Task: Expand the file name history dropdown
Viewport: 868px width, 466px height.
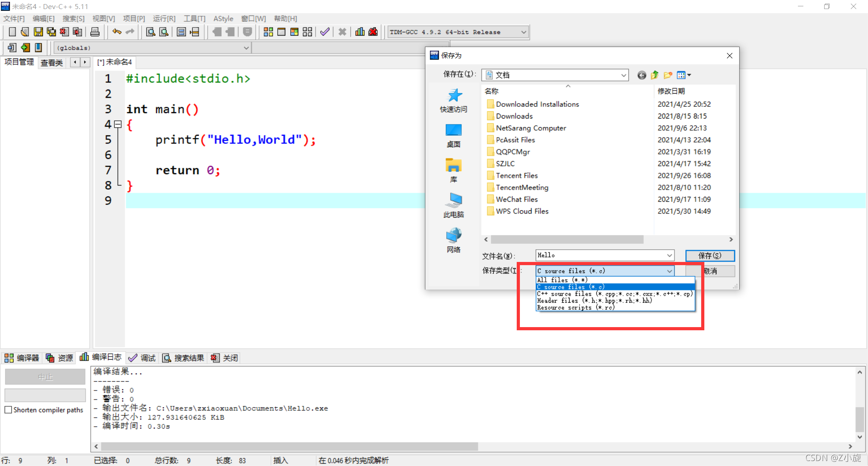Action: [x=669, y=256]
